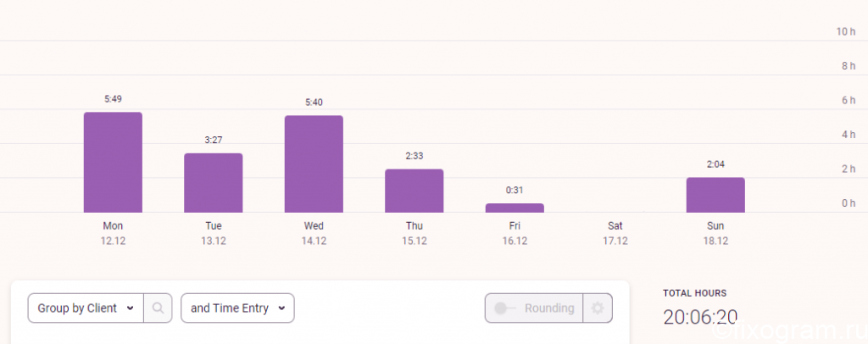868x344 pixels.
Task: Toggle the Rounding switch on
Action: coord(505,308)
